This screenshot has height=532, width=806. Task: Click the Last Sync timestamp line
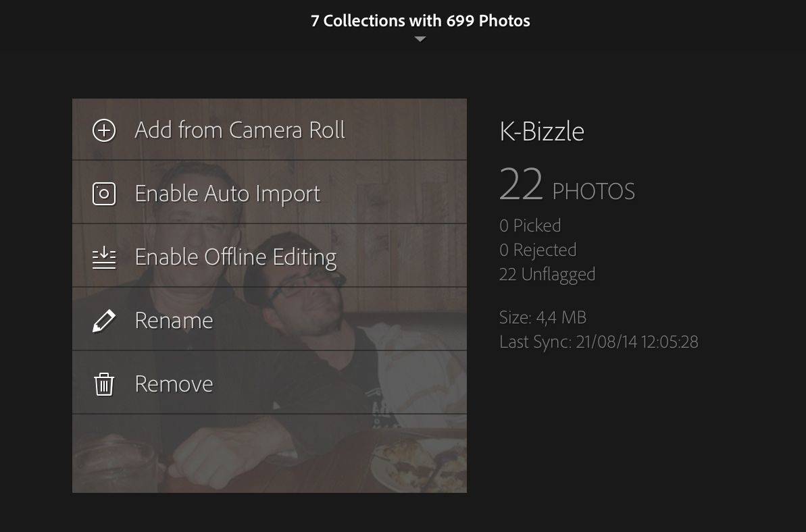click(x=599, y=342)
